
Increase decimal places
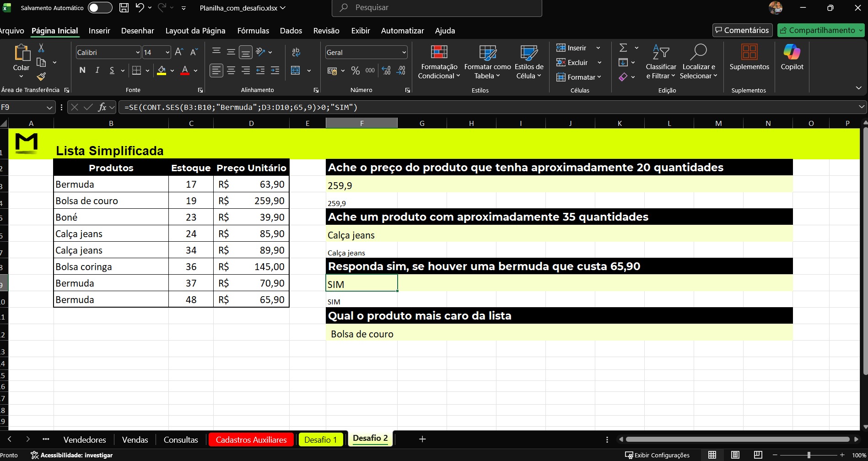click(386, 71)
